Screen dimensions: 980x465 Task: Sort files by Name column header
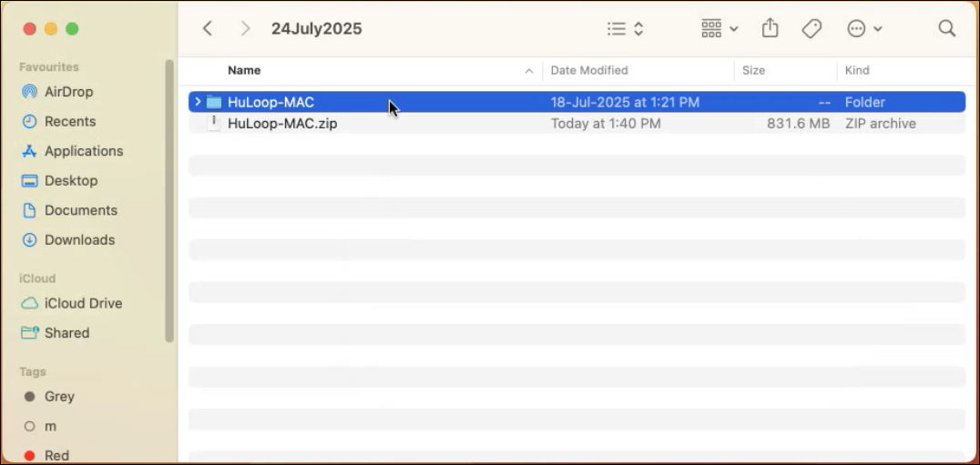click(x=244, y=70)
